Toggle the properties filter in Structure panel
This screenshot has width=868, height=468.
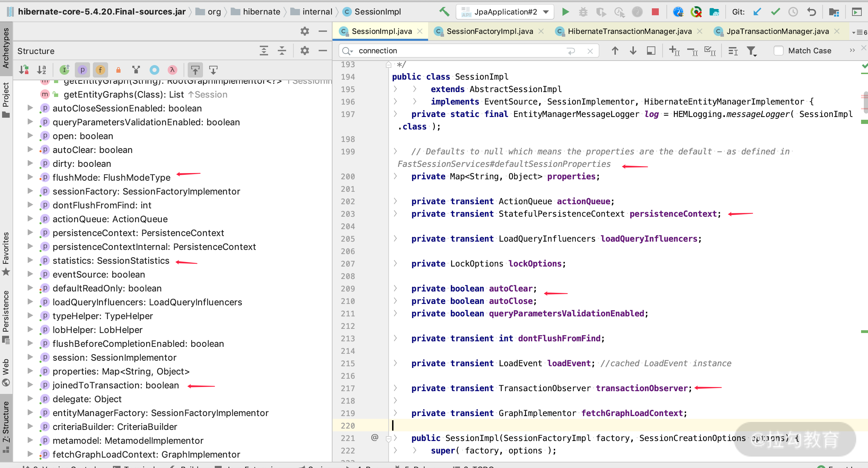coord(82,70)
